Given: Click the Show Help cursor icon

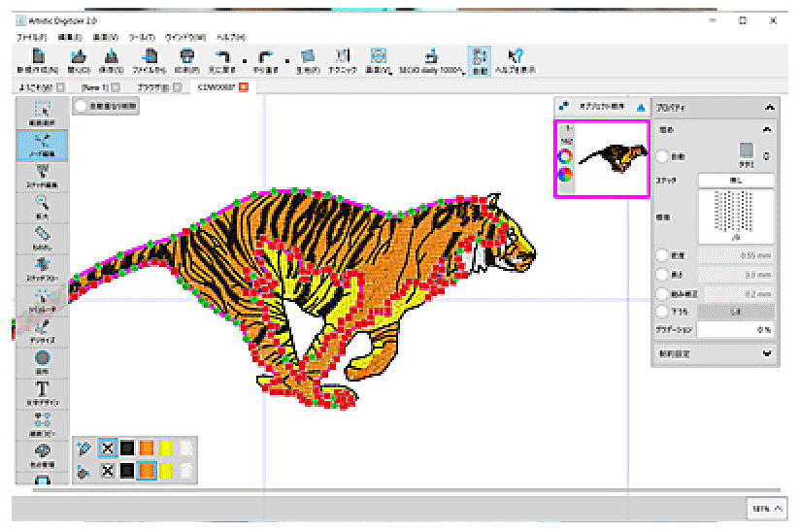Looking at the screenshot, I should (x=516, y=56).
